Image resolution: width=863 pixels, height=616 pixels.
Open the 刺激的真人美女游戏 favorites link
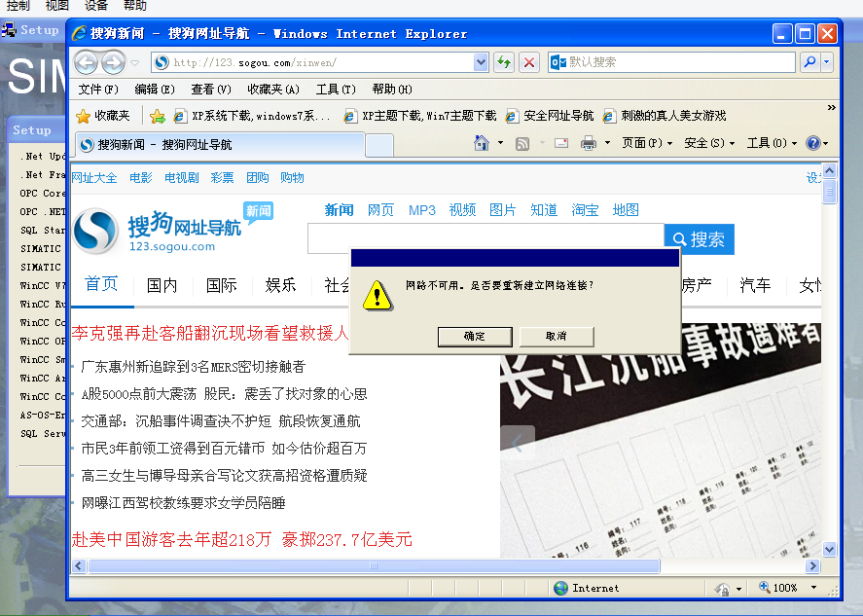pyautogui.click(x=665, y=116)
